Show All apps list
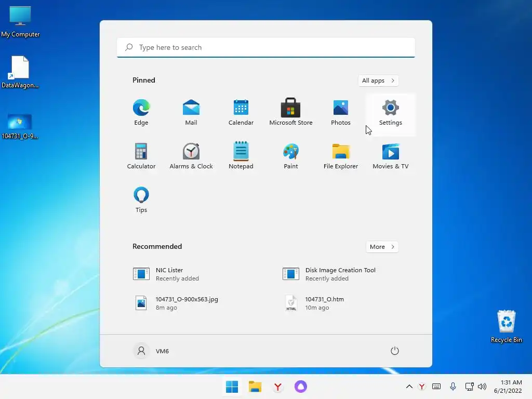 (378, 81)
